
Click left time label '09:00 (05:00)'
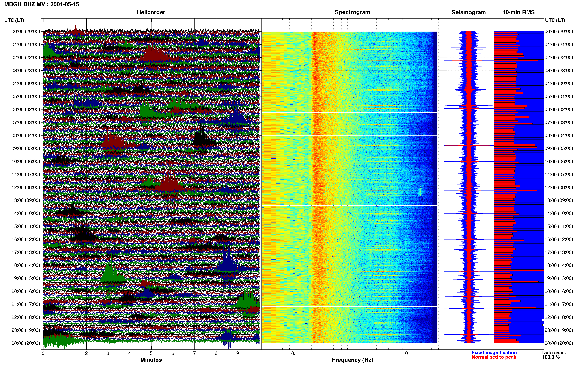(26, 148)
